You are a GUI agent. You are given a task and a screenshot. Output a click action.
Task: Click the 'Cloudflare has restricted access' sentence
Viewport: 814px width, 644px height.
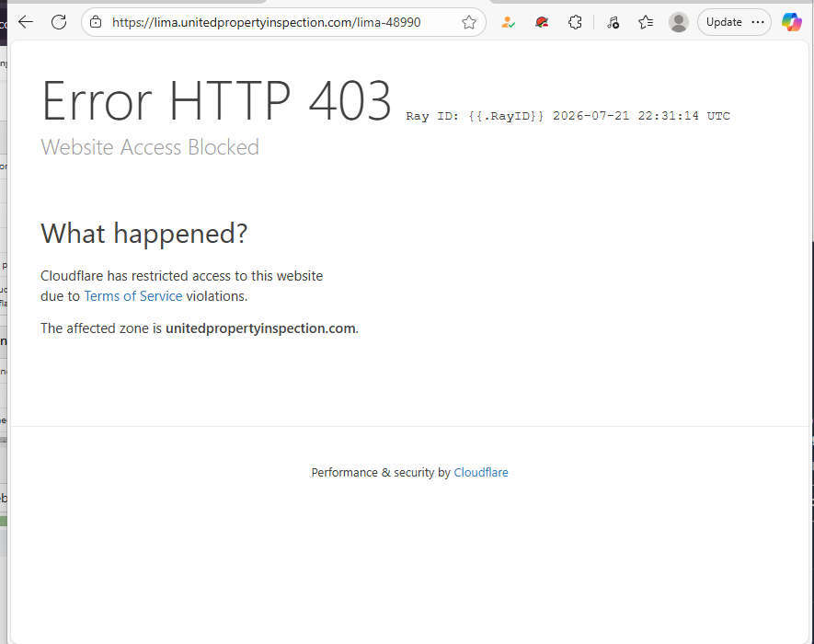(182, 285)
